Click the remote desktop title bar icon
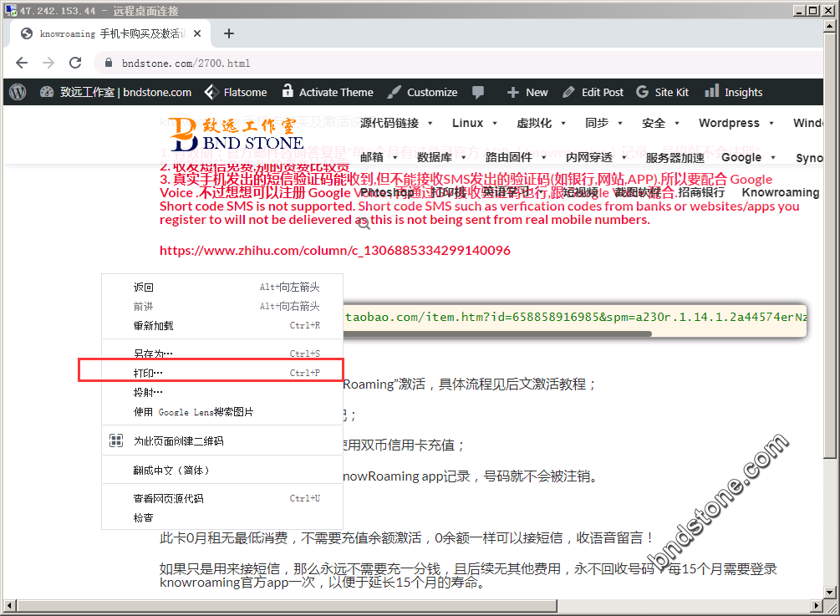This screenshot has height=616, width=840. [11, 10]
